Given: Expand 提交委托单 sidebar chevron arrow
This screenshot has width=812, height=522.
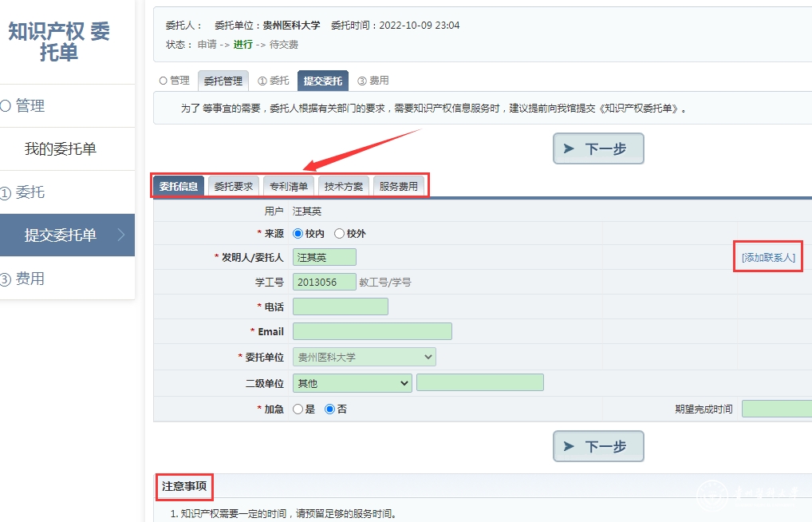Looking at the screenshot, I should pyautogui.click(x=121, y=235).
